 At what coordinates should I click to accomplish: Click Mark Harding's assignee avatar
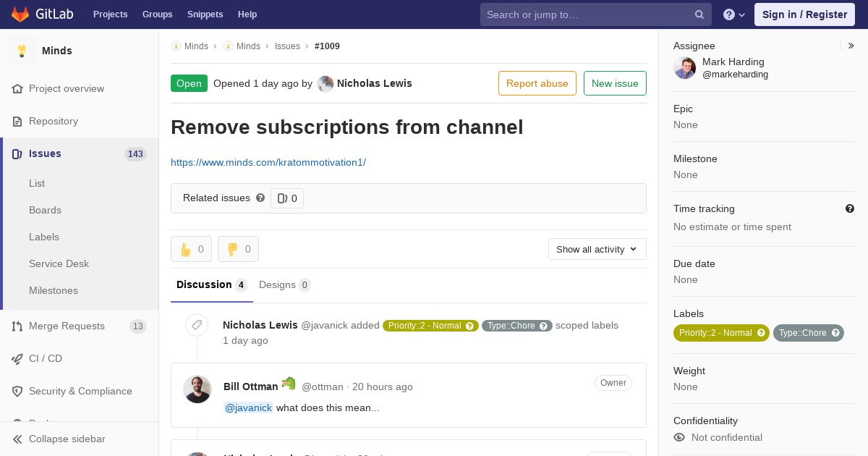click(684, 68)
